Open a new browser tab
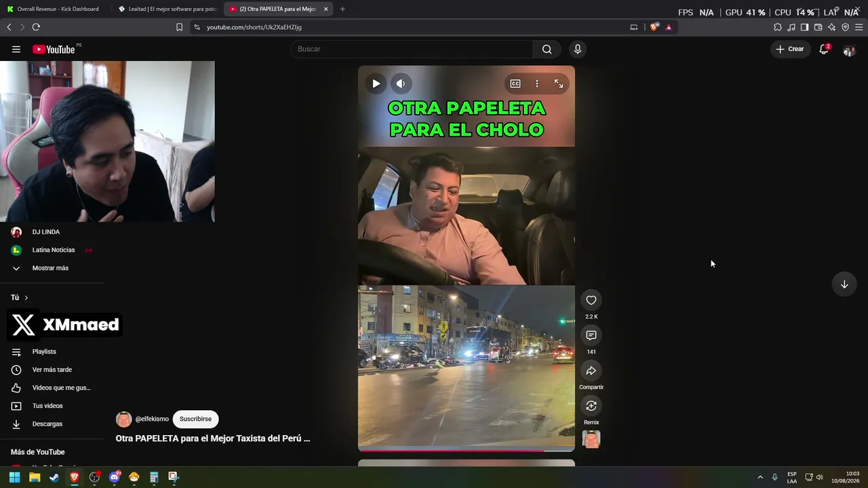The height and width of the screenshot is (488, 868). (x=342, y=9)
